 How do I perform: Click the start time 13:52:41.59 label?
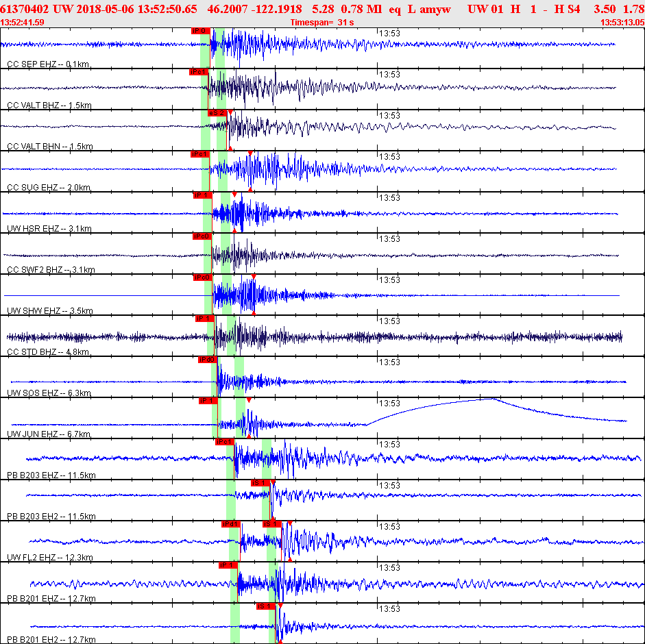[x=22, y=22]
